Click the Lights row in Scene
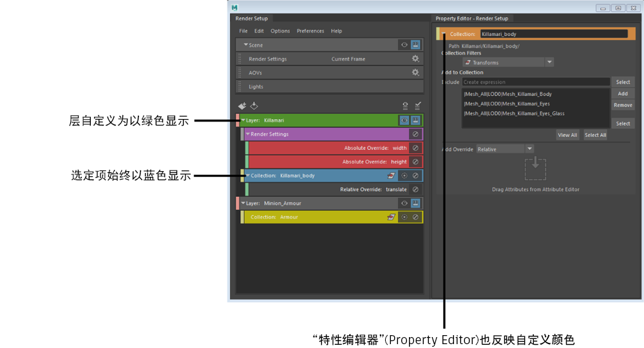The image size is (644, 348). coord(330,87)
